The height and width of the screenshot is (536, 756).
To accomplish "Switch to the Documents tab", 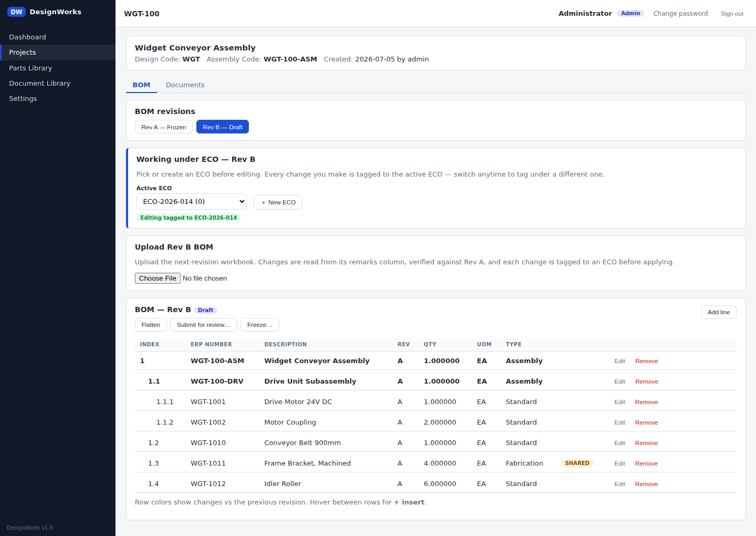I will coord(185,85).
